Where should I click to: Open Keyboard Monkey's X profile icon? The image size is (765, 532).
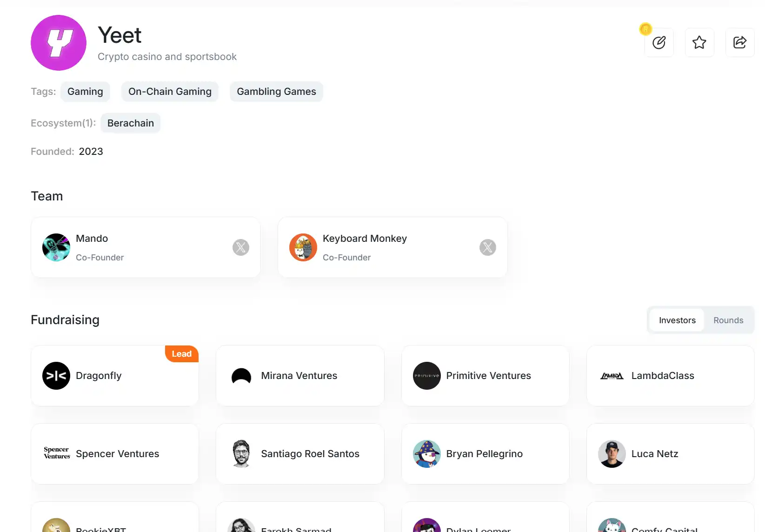point(488,247)
